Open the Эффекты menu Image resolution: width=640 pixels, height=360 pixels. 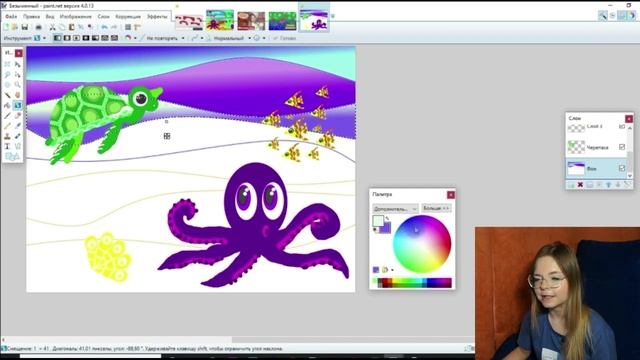[157, 17]
